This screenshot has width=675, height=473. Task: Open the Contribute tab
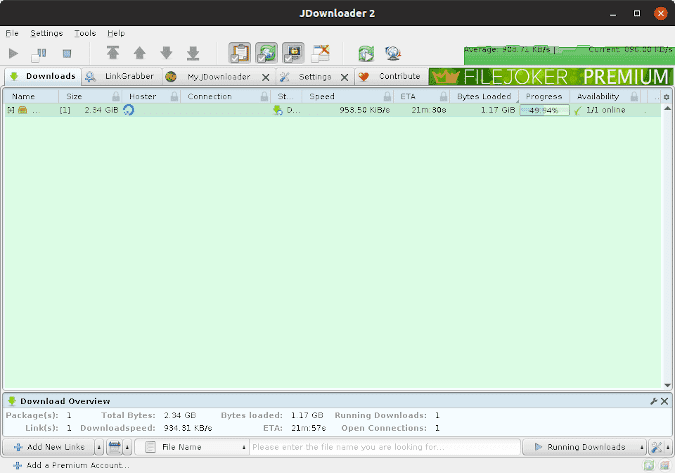coord(391,76)
